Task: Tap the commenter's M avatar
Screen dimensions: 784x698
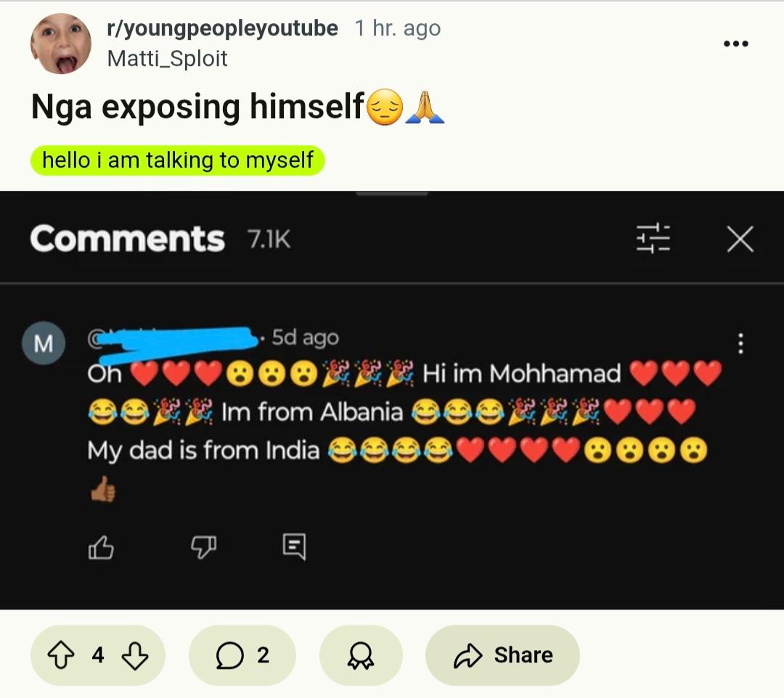Action: [x=44, y=342]
